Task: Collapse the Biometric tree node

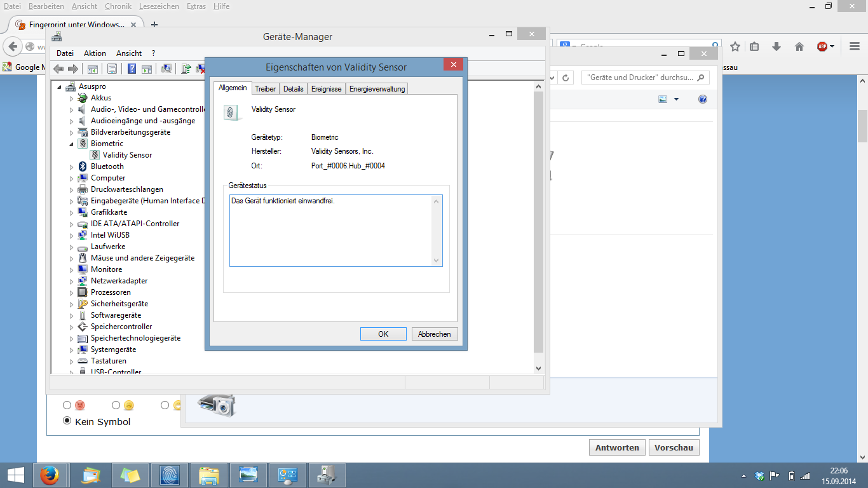Action: tap(72, 144)
